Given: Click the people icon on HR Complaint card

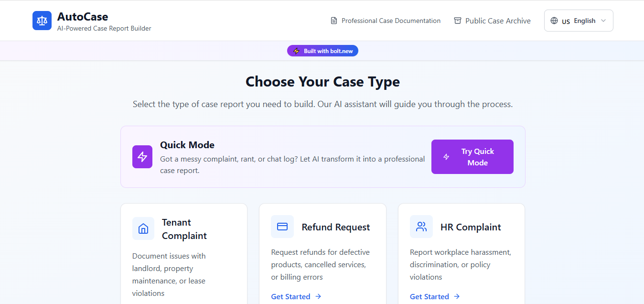Looking at the screenshot, I should pos(421,227).
